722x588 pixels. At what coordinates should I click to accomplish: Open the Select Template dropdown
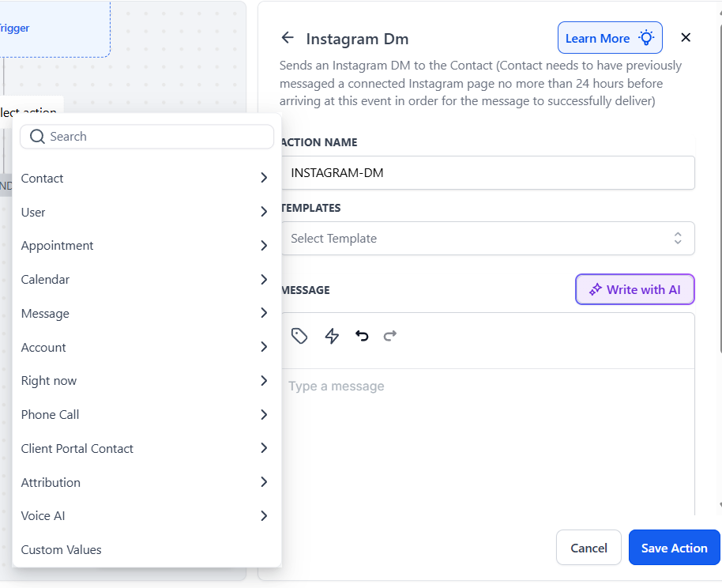[x=487, y=239]
